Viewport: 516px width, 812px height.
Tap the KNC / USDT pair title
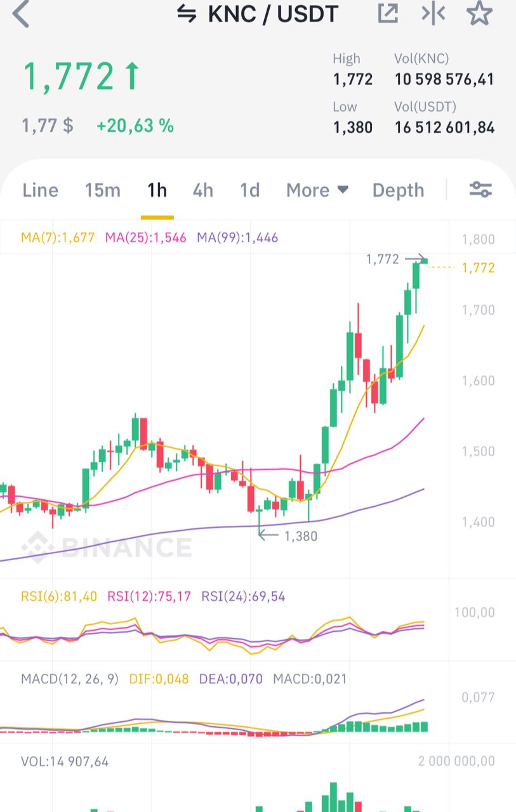273,13
